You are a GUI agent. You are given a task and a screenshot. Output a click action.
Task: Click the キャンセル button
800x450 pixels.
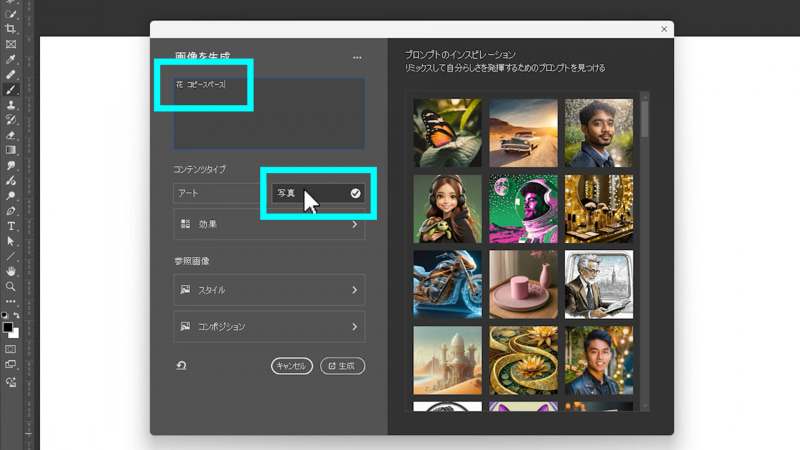pos(291,366)
